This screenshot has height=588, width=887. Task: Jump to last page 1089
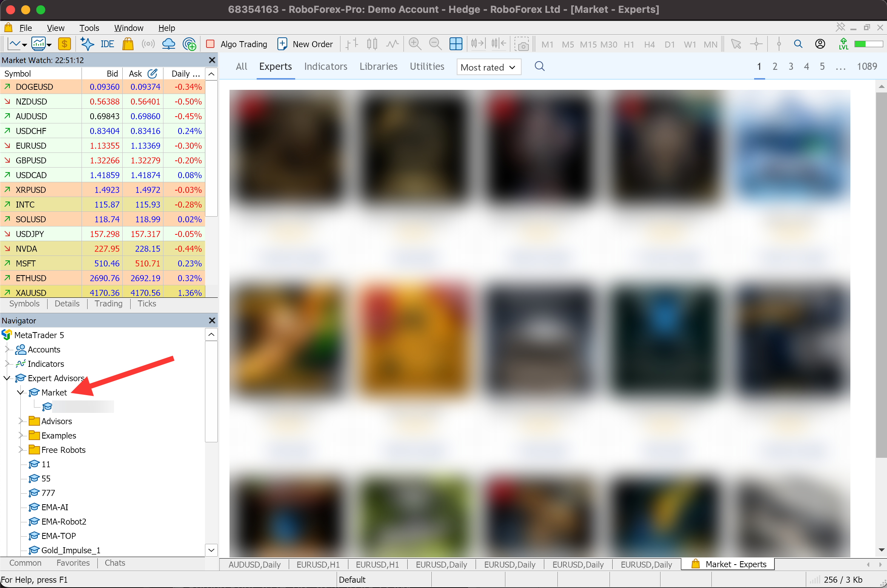tap(867, 66)
